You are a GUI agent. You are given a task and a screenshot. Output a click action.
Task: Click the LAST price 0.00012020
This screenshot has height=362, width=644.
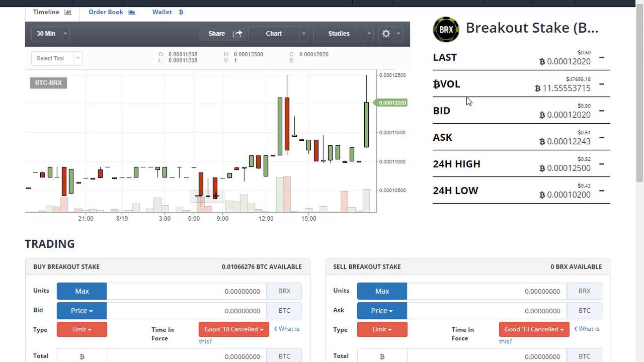point(565,61)
